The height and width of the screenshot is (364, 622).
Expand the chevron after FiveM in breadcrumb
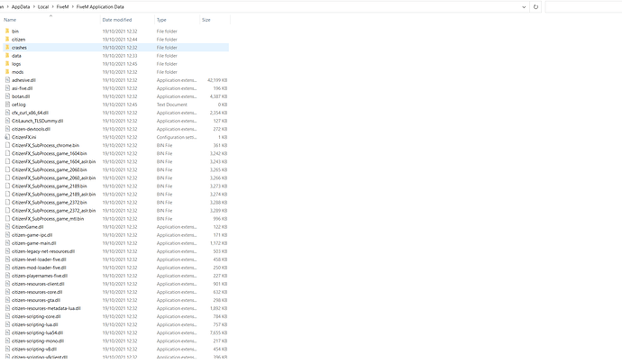pyautogui.click(x=73, y=6)
